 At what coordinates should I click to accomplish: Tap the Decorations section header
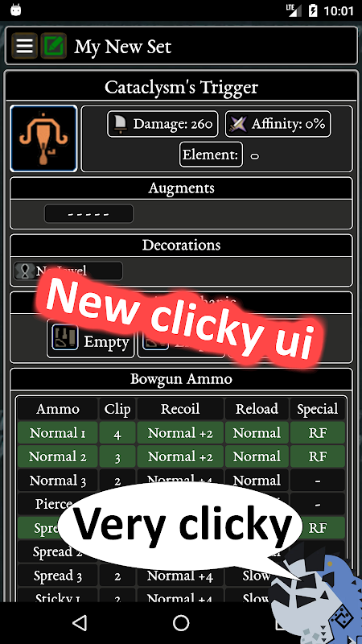coord(181,245)
